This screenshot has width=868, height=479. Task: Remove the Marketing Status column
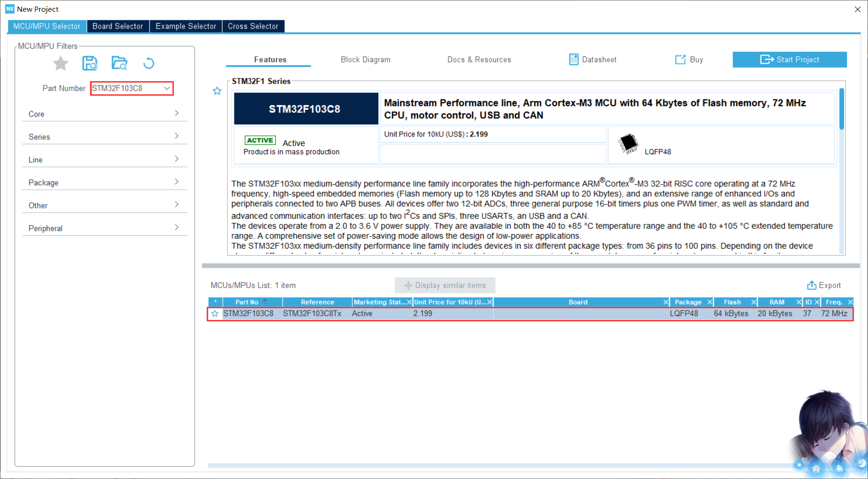[409, 302]
